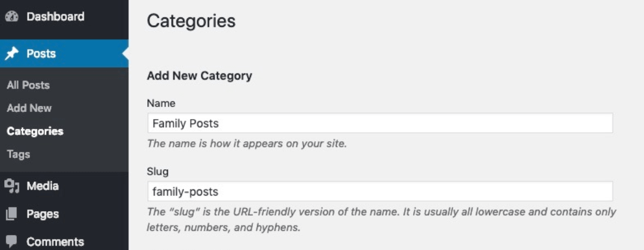
Task: Open All Posts submenu link
Action: click(x=28, y=85)
